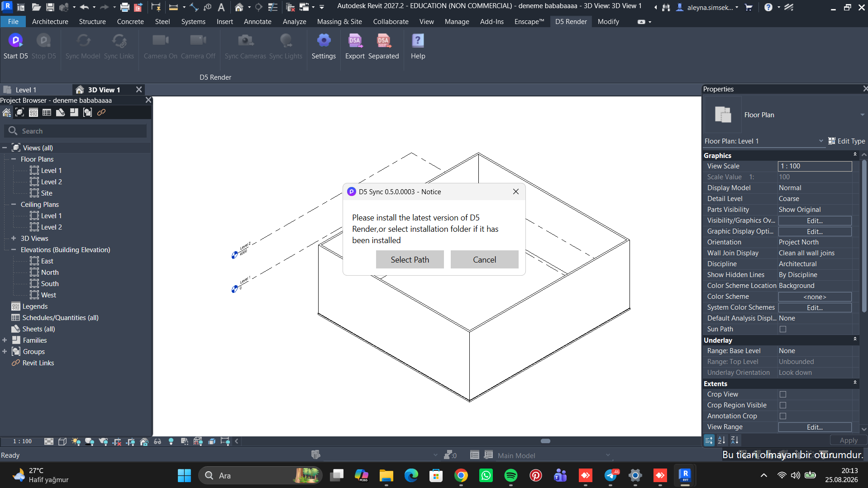Collapse the Ceiling Plans node
This screenshot has height=488, width=868.
point(14,205)
